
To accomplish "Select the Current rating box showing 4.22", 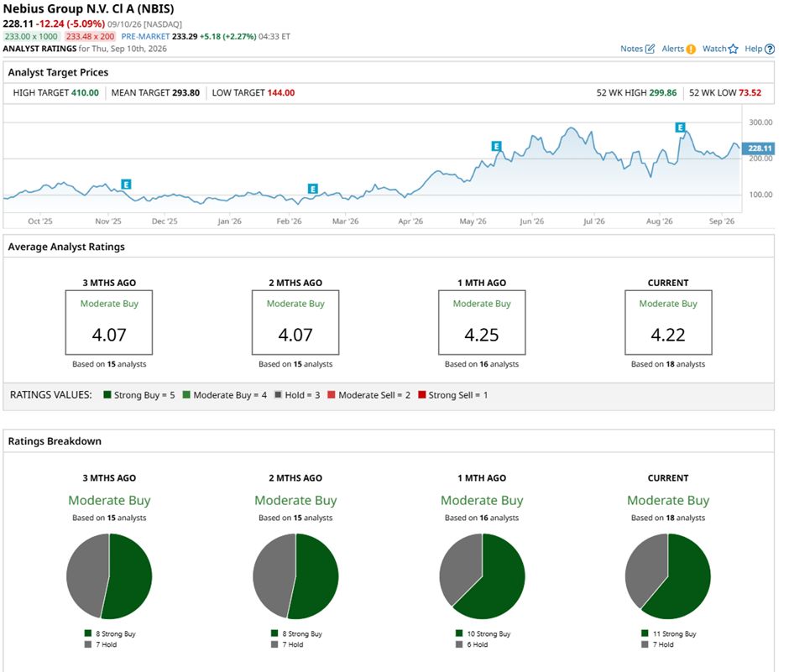I will (x=668, y=322).
